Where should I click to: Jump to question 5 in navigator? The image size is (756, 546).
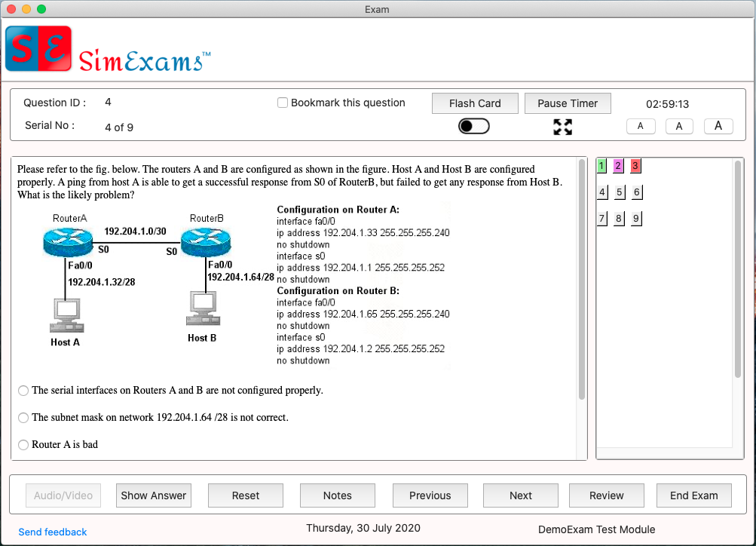(x=620, y=192)
